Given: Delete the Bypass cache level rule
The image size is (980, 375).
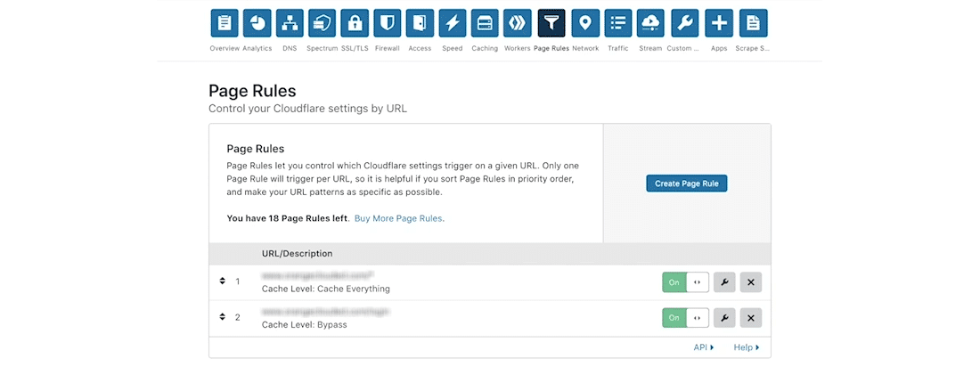Looking at the screenshot, I should point(750,318).
